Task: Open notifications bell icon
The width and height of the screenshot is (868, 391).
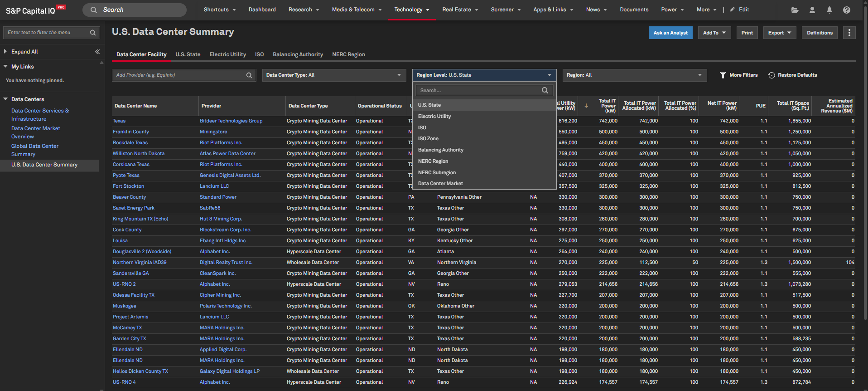Action: pos(829,10)
